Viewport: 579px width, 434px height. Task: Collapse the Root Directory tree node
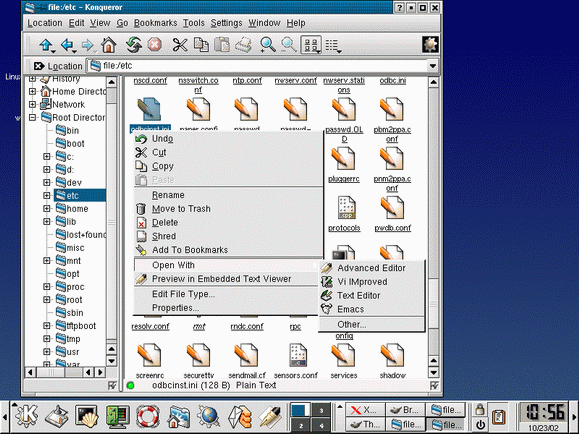(x=32, y=117)
